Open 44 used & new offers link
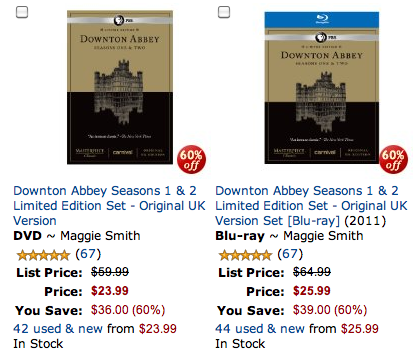Screen dimensions: 416x362 coord(259,329)
